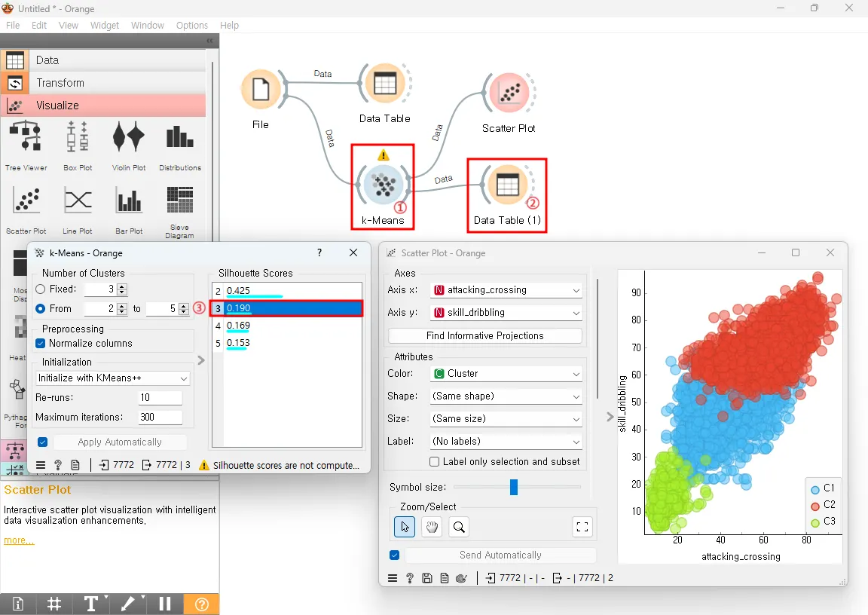
Task: Open k-Means help question mark in status bar
Action: [x=58, y=465]
